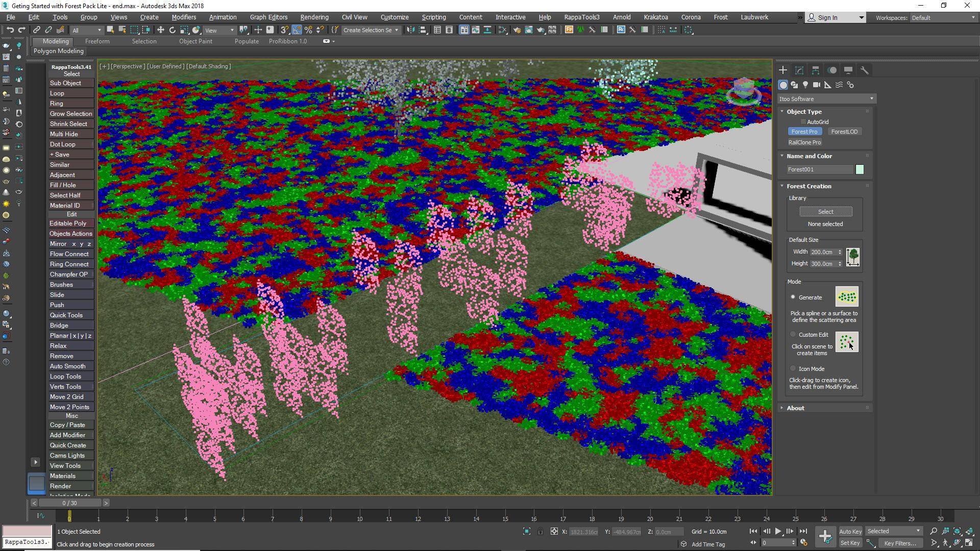The width and height of the screenshot is (980, 551).
Task: Open the Itoo Software category dropdown
Action: [x=826, y=98]
